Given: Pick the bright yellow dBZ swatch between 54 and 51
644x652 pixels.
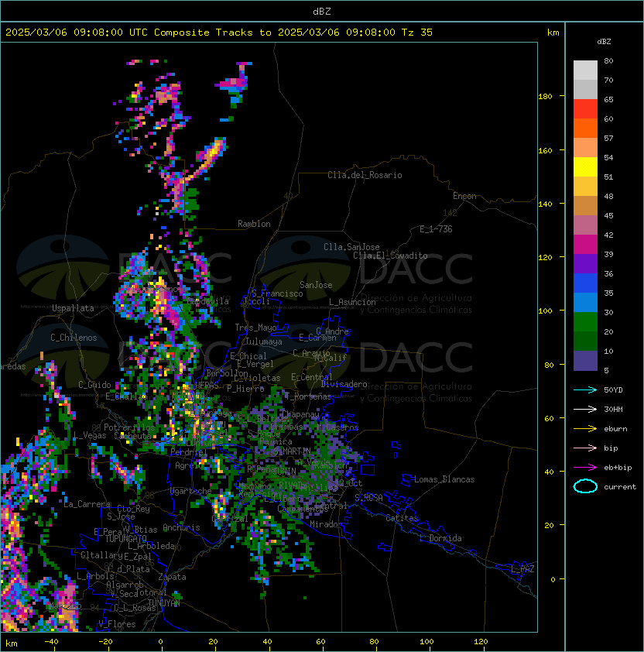Looking at the screenshot, I should pos(585,166).
